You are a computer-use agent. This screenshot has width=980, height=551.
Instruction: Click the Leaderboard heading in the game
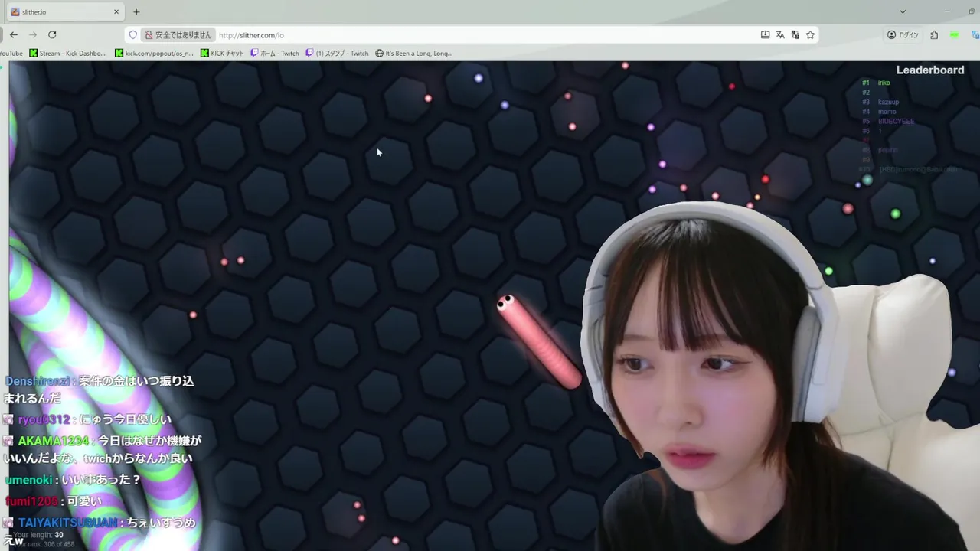click(930, 70)
